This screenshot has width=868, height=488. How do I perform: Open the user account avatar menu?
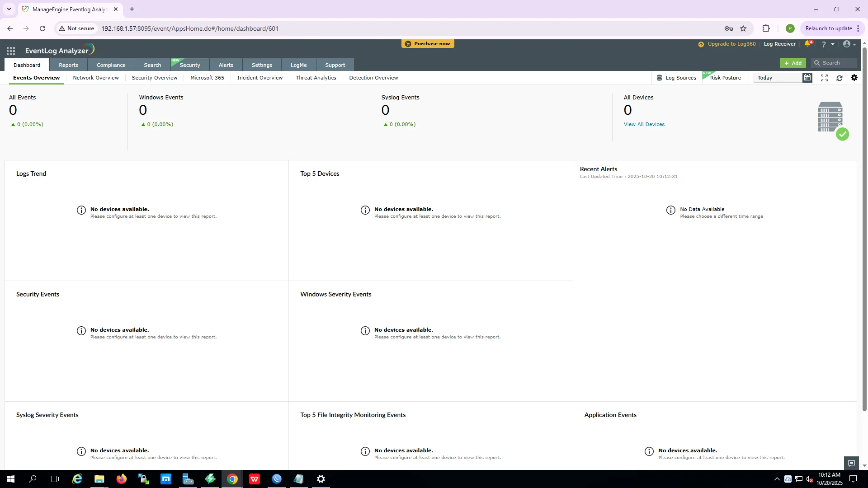[847, 44]
